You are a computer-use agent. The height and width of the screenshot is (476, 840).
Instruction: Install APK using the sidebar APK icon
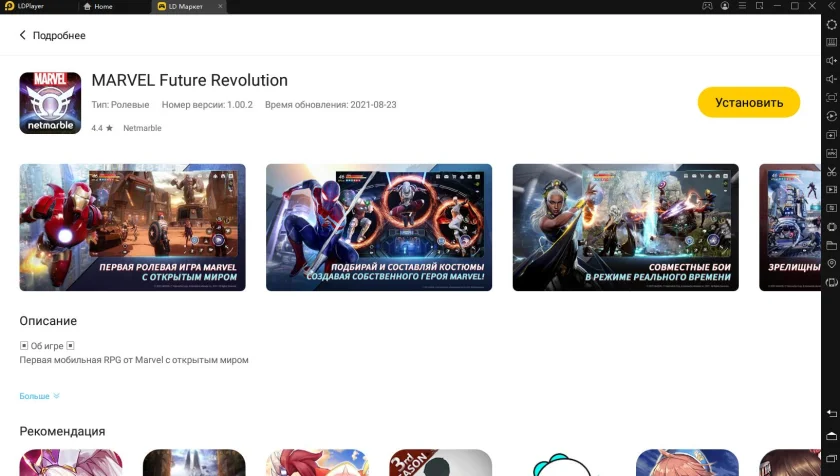(x=831, y=153)
